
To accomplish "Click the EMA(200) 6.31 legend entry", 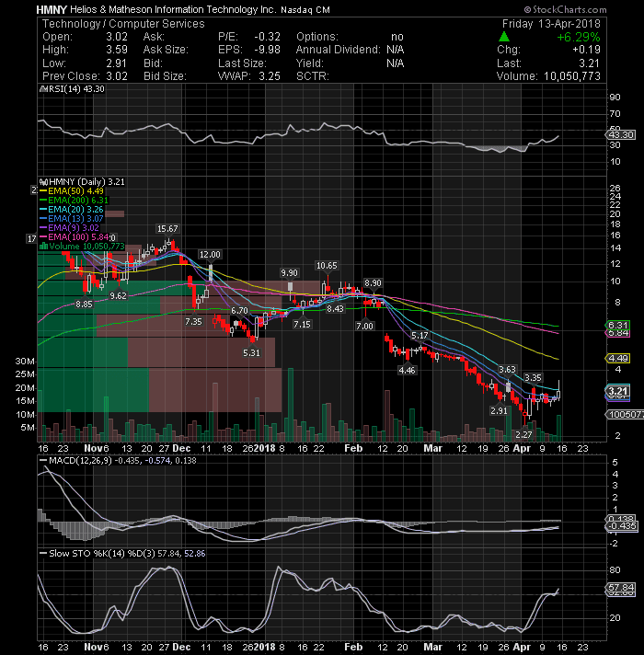I will 75,201.
